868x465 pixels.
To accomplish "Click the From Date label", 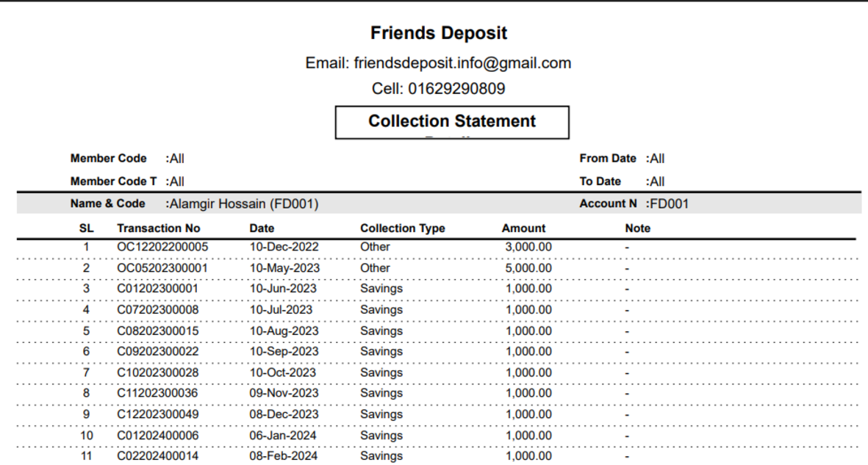I will pos(607,159).
